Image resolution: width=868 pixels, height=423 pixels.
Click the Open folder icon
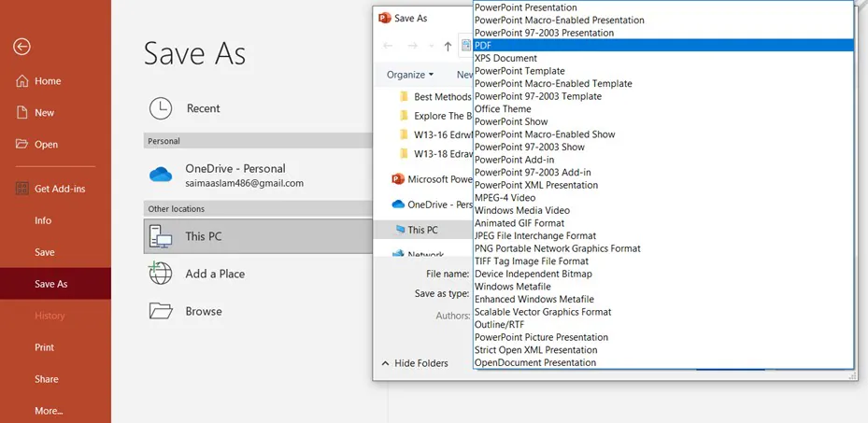pyautogui.click(x=22, y=145)
